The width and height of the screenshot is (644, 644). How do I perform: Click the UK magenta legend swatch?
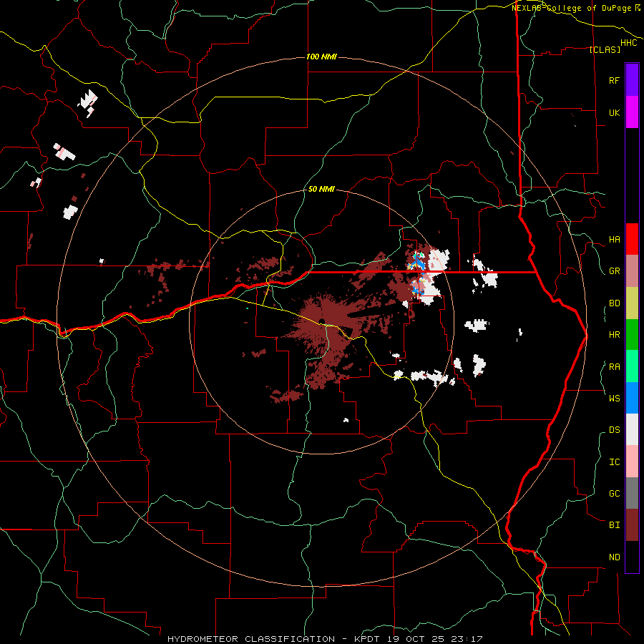tap(632, 112)
